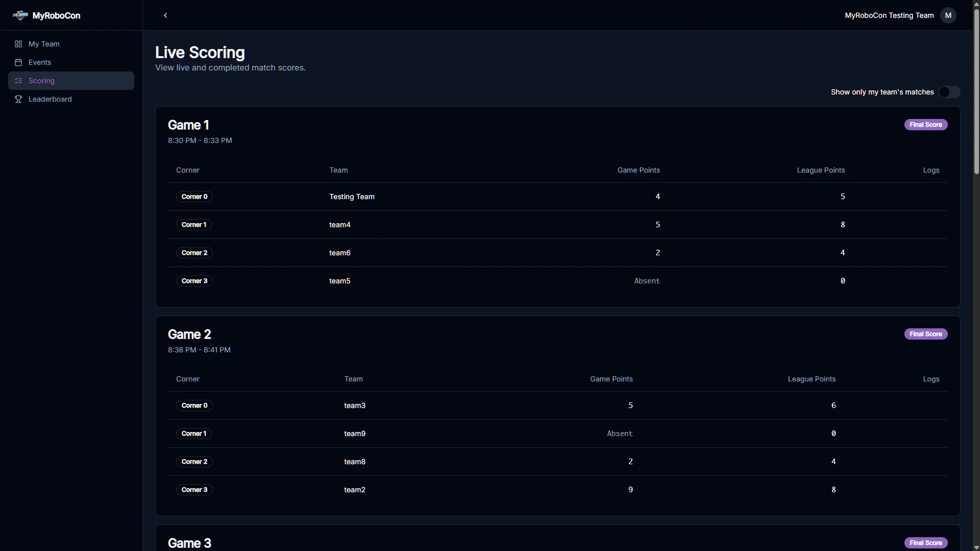Click Absent status for team5

pyautogui.click(x=647, y=281)
